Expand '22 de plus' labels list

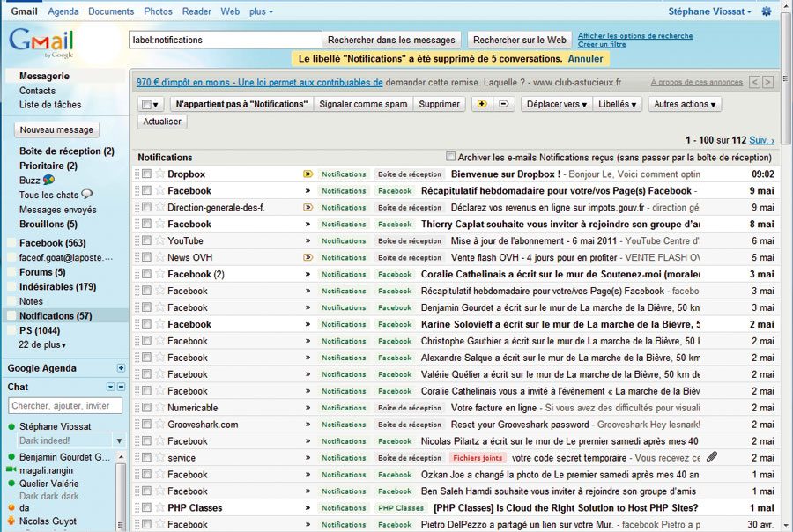pyautogui.click(x=42, y=344)
